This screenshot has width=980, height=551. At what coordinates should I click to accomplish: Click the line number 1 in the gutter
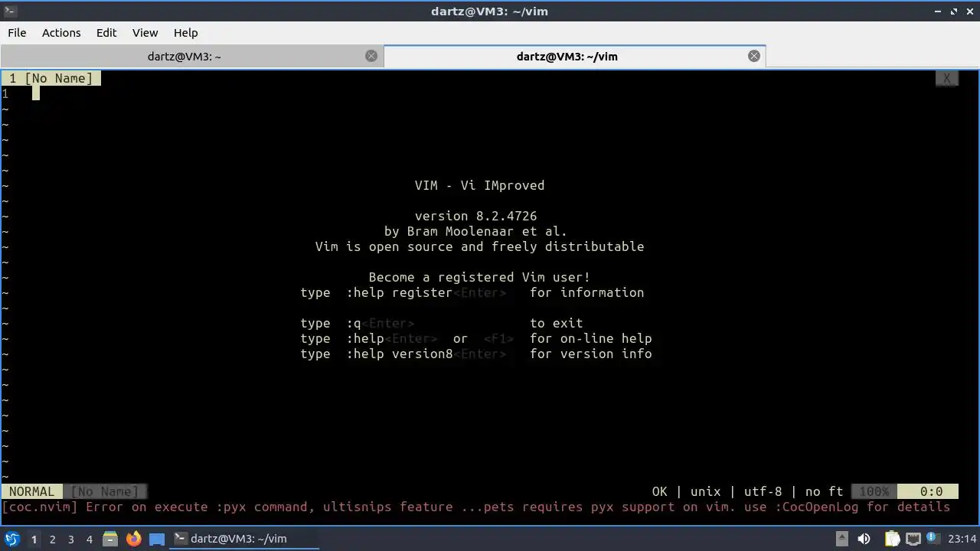coord(5,93)
